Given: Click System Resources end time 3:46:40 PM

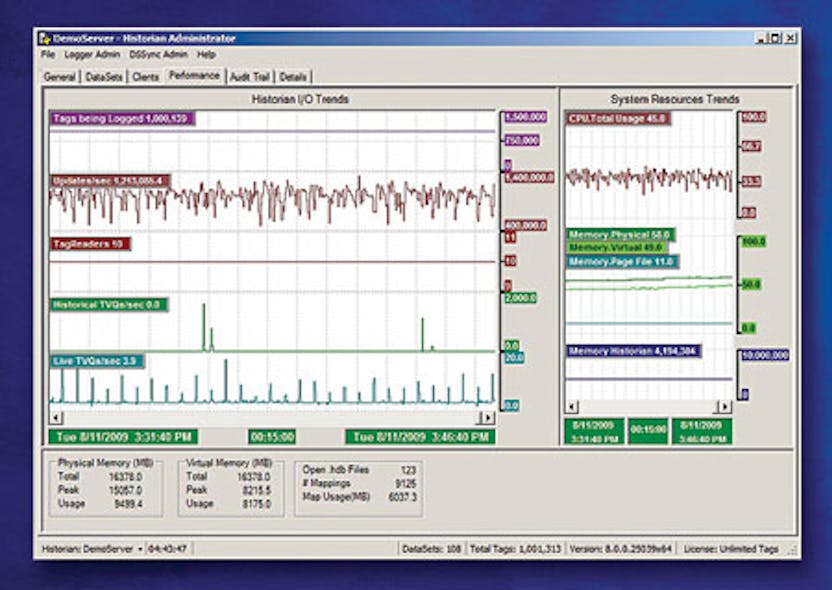Looking at the screenshot, I should [x=701, y=432].
